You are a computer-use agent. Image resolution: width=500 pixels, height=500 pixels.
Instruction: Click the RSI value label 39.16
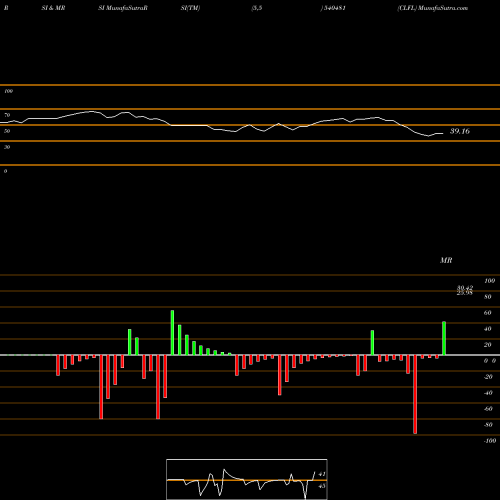460,131
